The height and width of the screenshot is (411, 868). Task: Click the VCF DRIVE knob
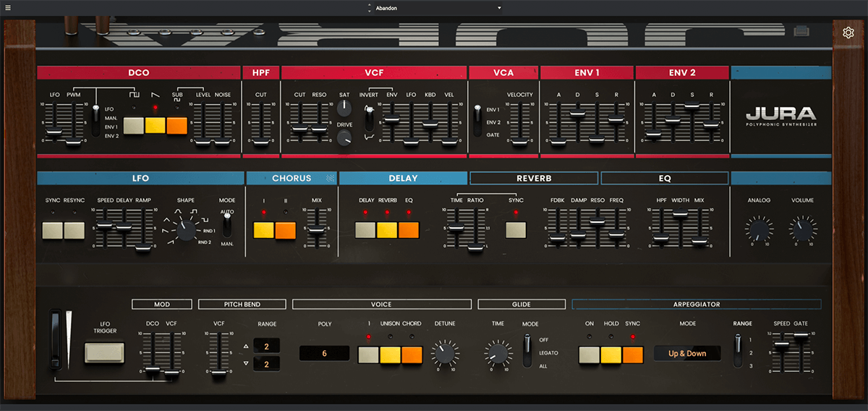(345, 137)
